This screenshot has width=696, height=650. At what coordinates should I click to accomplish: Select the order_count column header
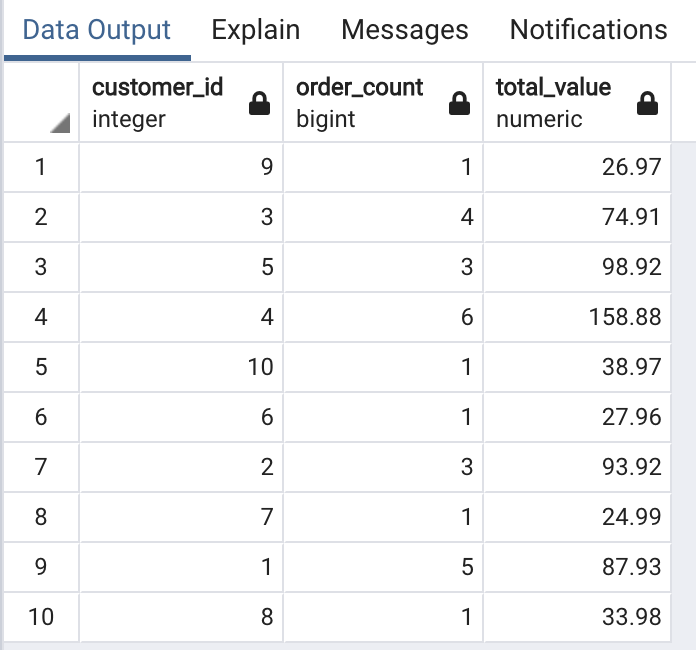tap(383, 103)
